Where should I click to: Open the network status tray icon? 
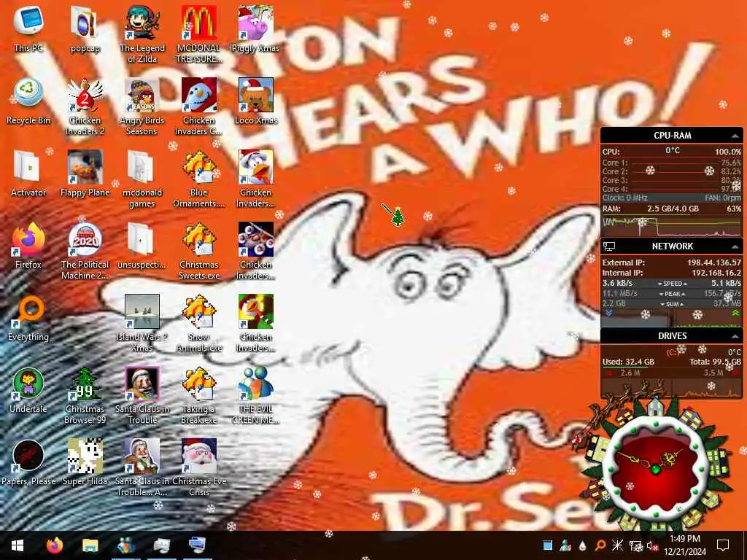[x=635, y=545]
